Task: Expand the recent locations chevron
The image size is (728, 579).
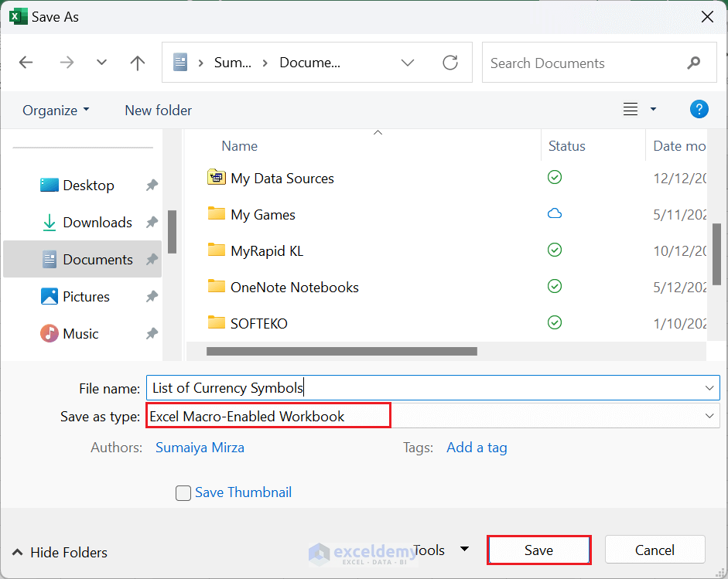Action: pos(101,63)
